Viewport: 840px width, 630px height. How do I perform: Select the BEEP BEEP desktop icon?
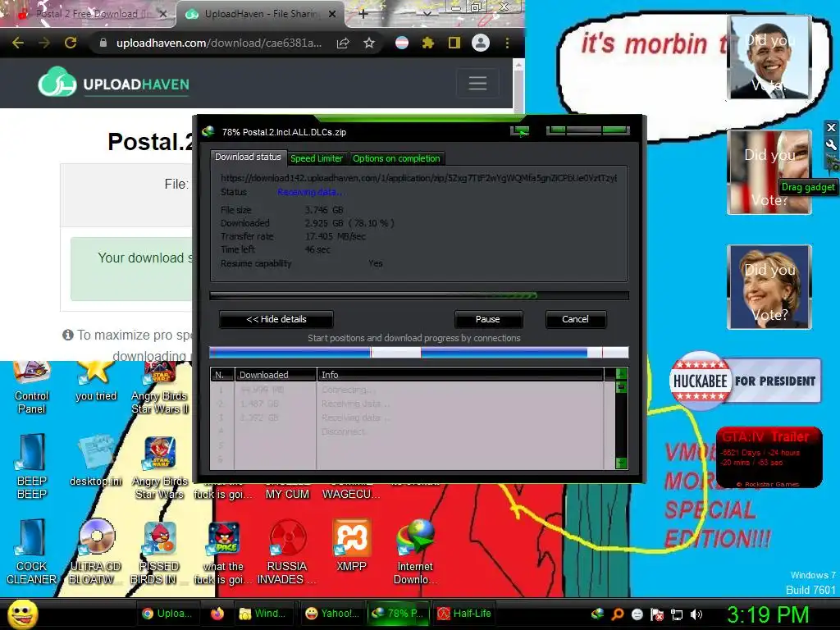point(32,466)
